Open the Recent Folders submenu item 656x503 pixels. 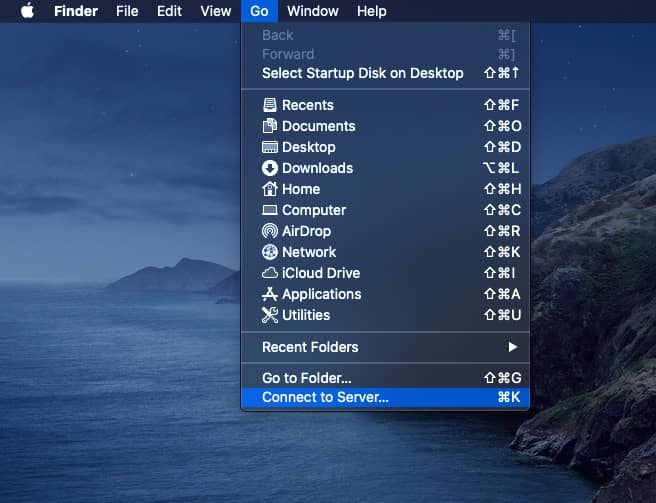coord(385,347)
